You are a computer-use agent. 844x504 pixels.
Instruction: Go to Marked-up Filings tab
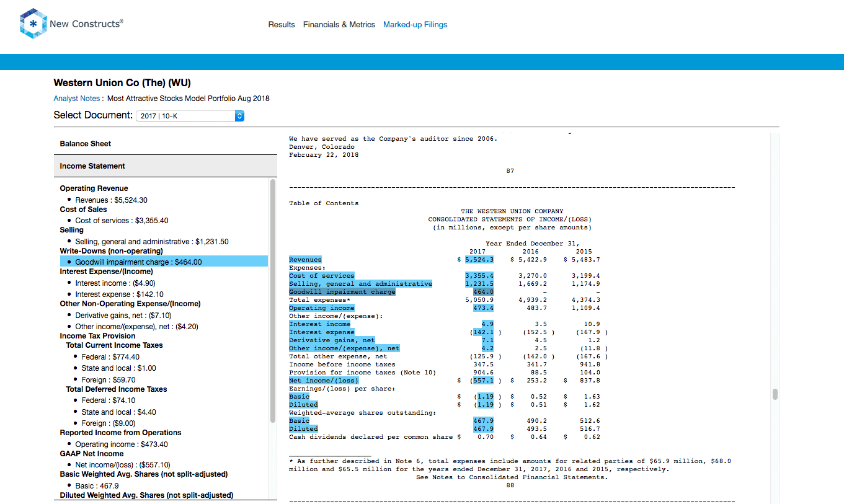(x=415, y=25)
